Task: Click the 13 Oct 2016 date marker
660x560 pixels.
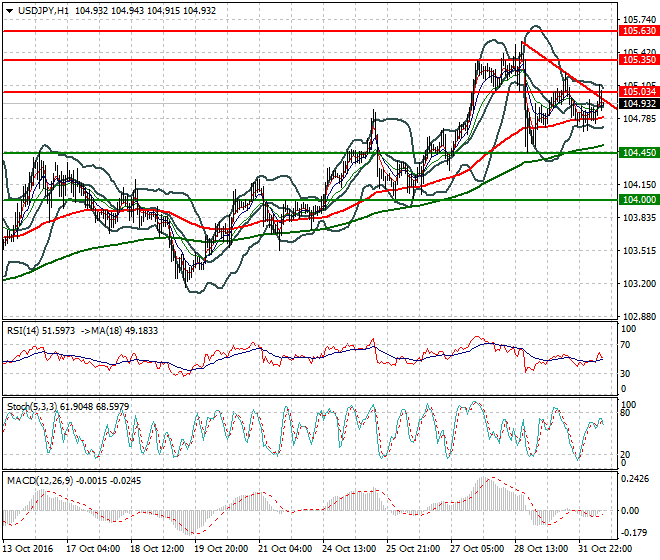Action: [x=28, y=549]
